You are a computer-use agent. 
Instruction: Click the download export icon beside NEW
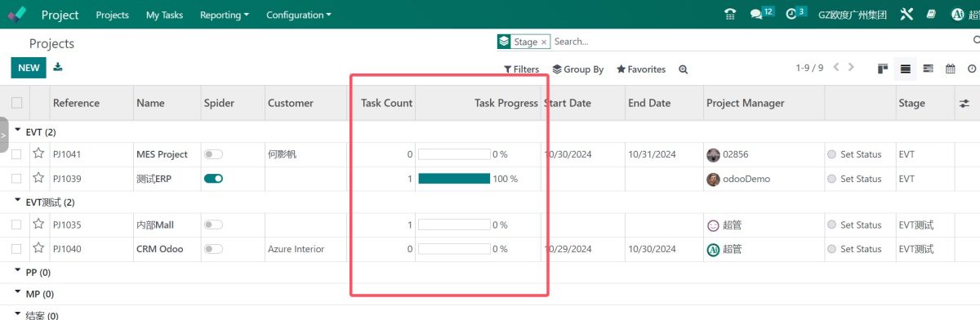58,67
